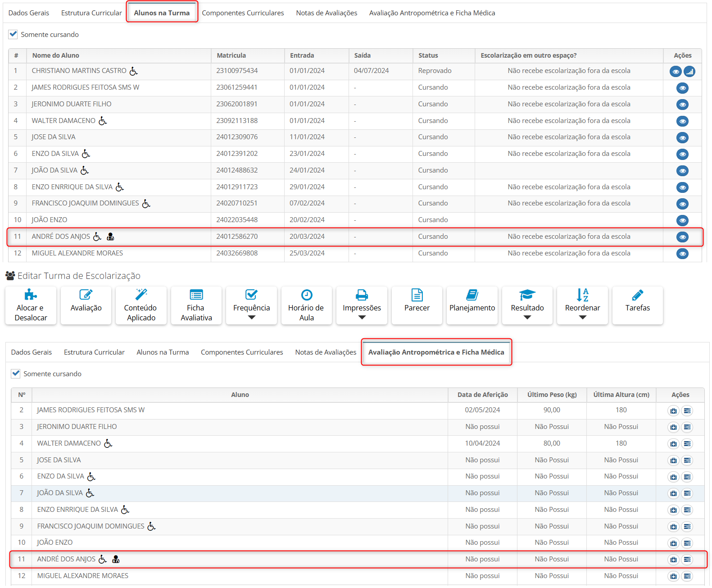712x588 pixels.
Task: Click the 80,00 weight value
Action: coord(552,443)
